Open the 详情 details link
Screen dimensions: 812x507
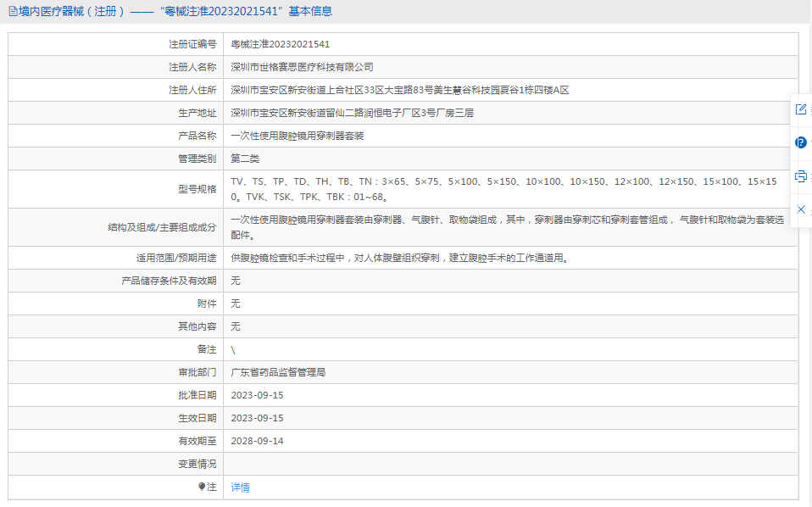coord(240,487)
